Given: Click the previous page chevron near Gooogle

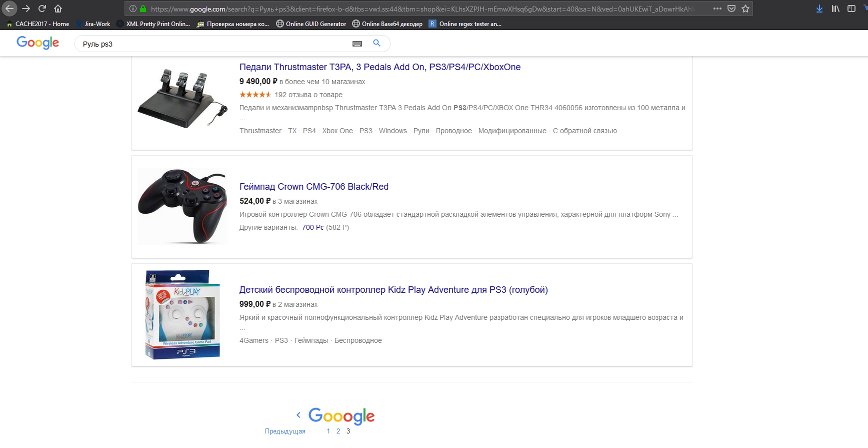Looking at the screenshot, I should 298,414.
